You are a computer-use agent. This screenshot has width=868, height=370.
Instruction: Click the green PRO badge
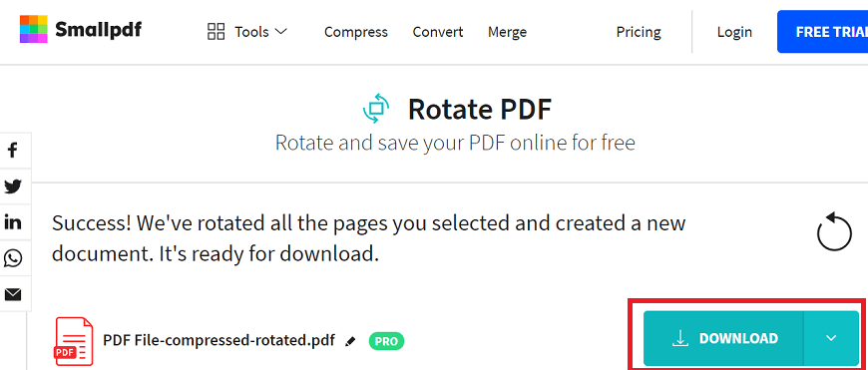coord(386,341)
